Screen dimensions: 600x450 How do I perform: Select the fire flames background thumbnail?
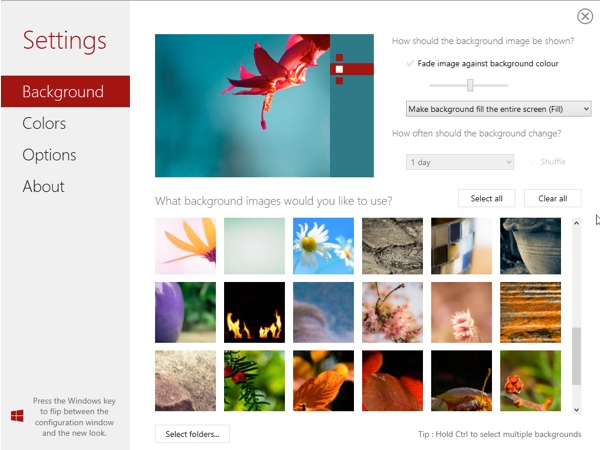[x=254, y=312]
